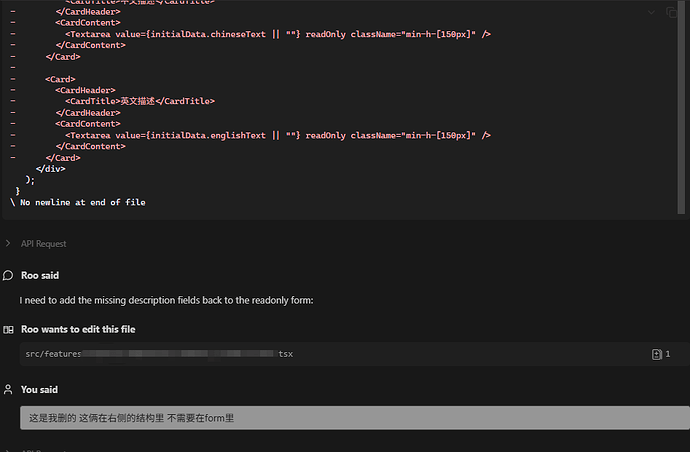Click the API Request label
The image size is (690, 452).
[44, 243]
